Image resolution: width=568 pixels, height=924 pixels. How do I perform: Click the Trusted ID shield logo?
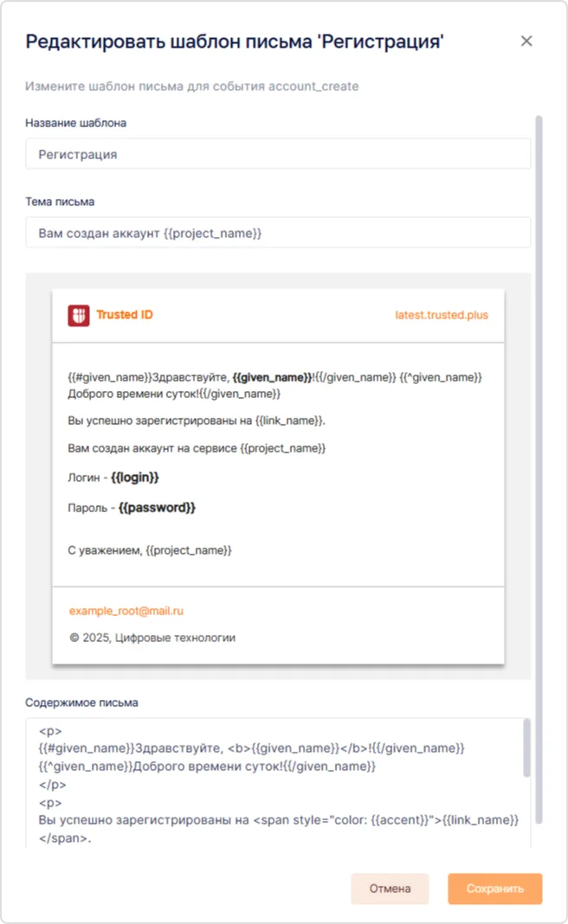[79, 316]
